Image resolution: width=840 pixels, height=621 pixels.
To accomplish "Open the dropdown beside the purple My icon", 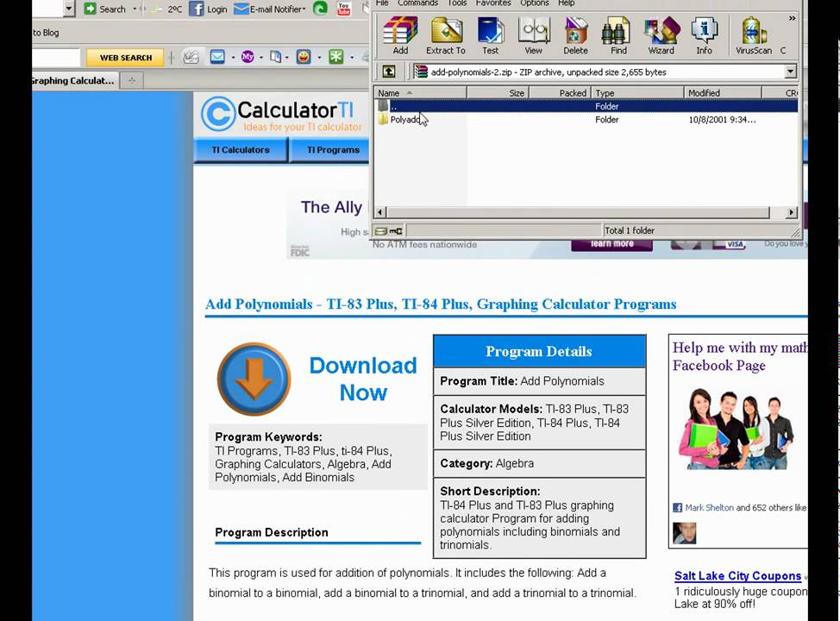I will 261,57.
